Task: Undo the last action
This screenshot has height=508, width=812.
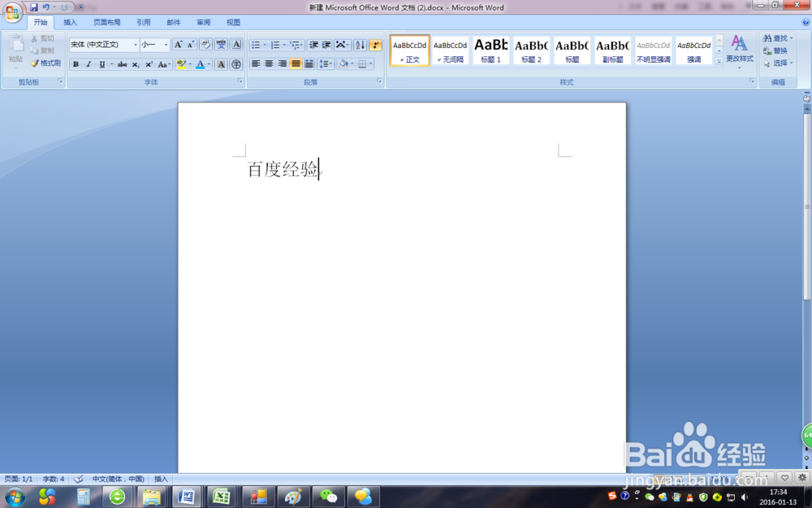Action: [x=46, y=7]
